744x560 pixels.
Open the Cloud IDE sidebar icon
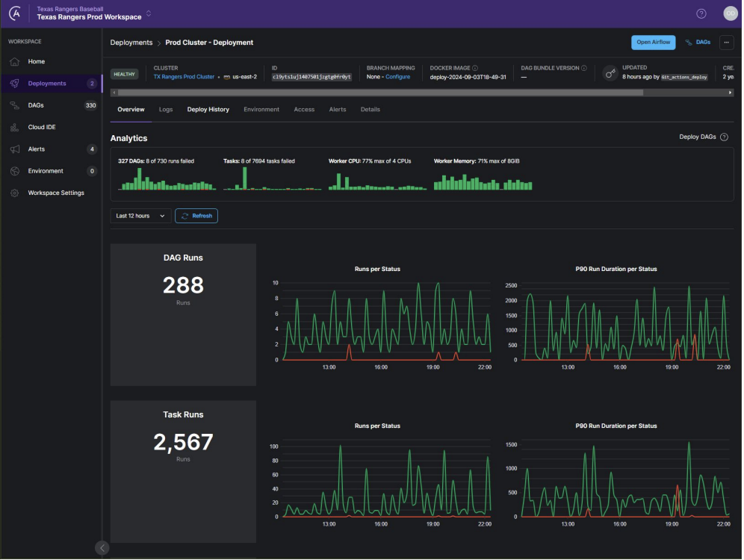(14, 127)
